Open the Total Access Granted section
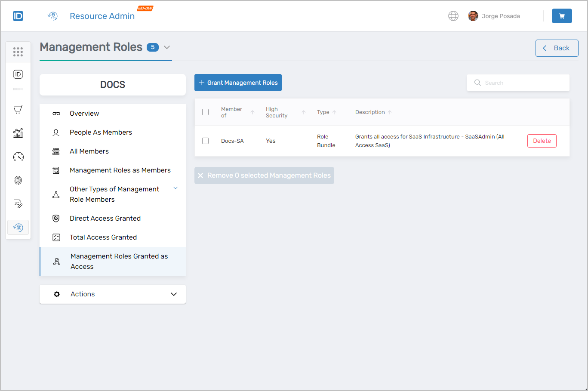 click(x=103, y=237)
